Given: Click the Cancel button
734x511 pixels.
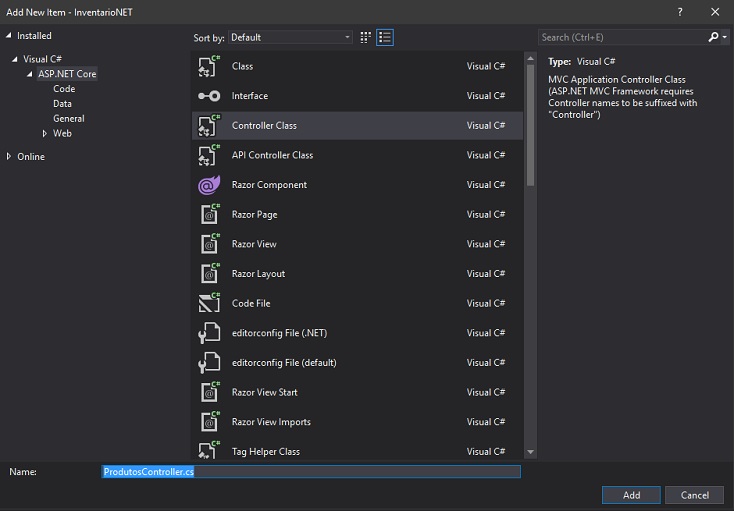Looking at the screenshot, I should click(694, 495).
